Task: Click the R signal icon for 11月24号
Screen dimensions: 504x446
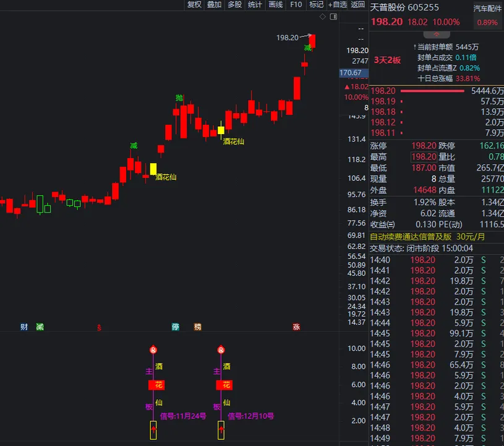Action: tap(153, 350)
